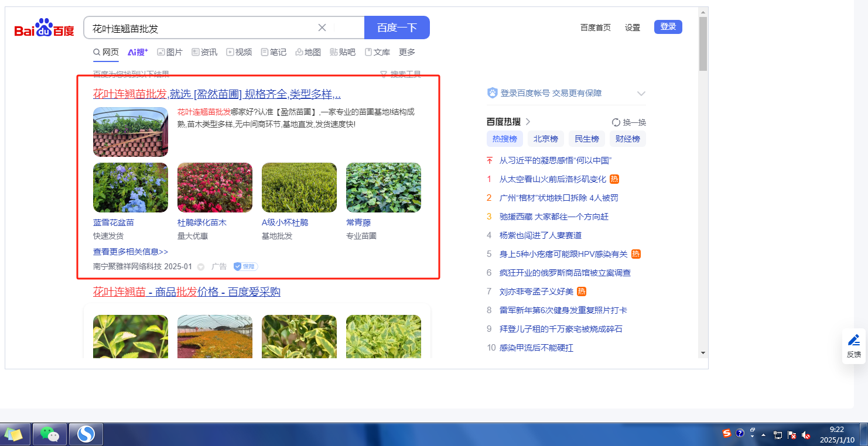Screen dimensions: 868x446
Task: Open the 搜索工具 filter dropdown
Action: pyautogui.click(x=401, y=74)
